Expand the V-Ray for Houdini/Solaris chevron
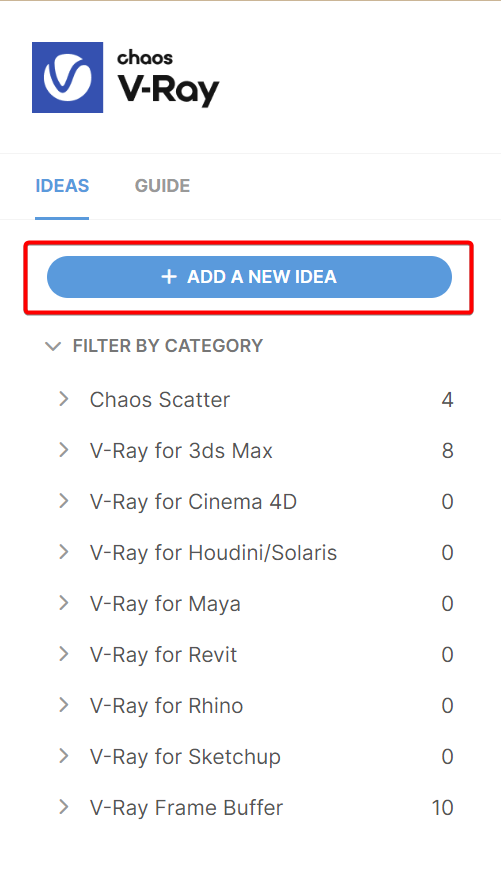 point(64,553)
